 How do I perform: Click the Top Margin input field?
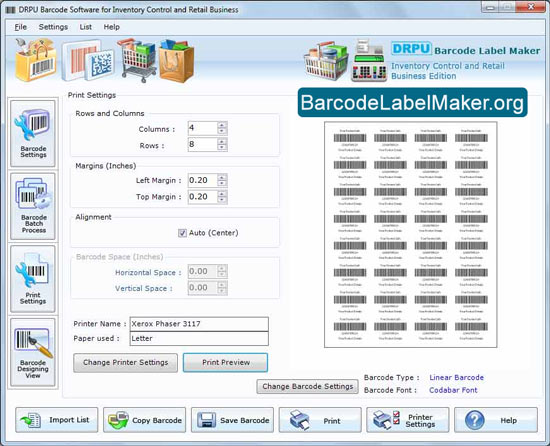pos(203,197)
